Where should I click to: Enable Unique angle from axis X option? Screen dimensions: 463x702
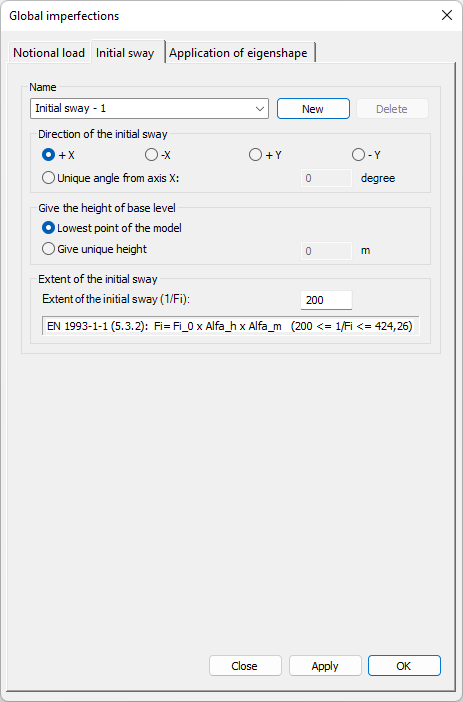click(110, 178)
